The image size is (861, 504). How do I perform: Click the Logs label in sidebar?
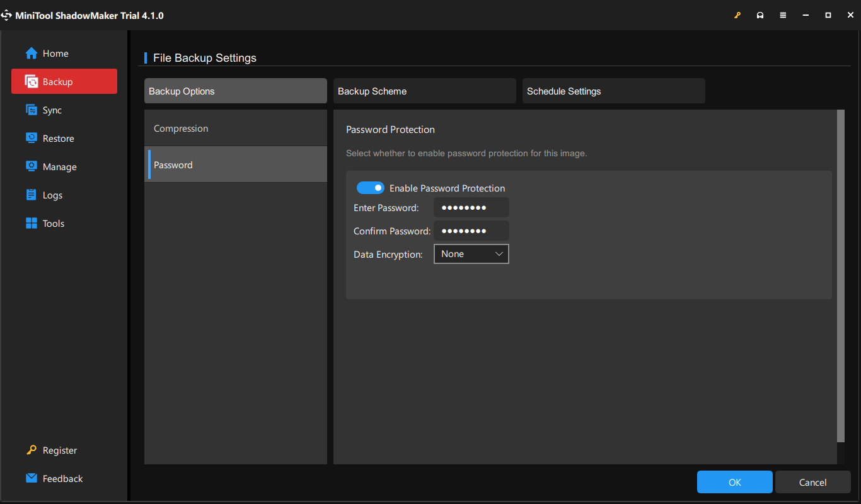point(52,195)
